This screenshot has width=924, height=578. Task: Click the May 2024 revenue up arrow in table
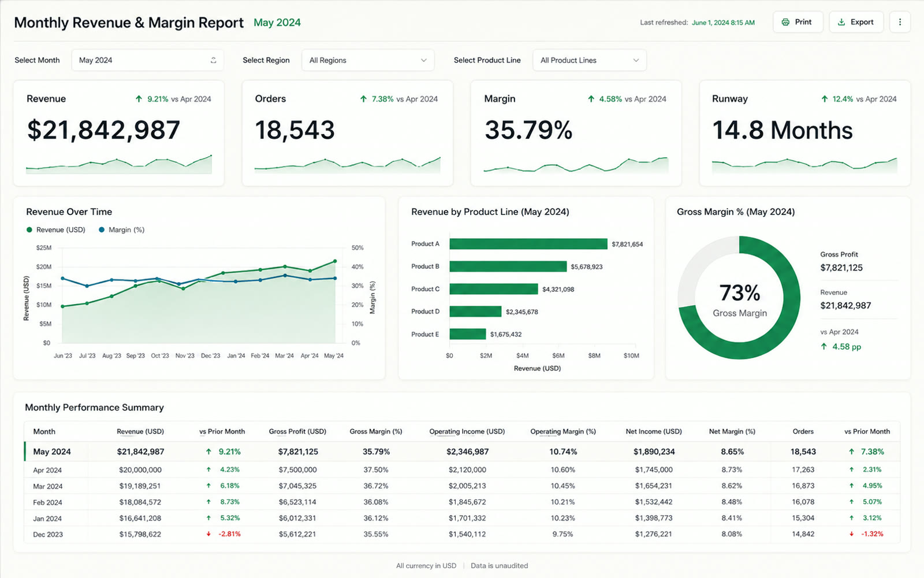(208, 451)
